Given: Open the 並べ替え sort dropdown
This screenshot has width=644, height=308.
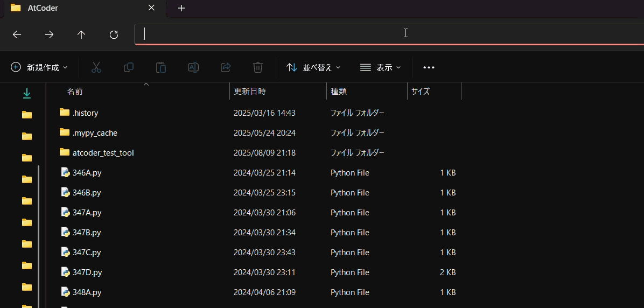Looking at the screenshot, I should point(313,67).
